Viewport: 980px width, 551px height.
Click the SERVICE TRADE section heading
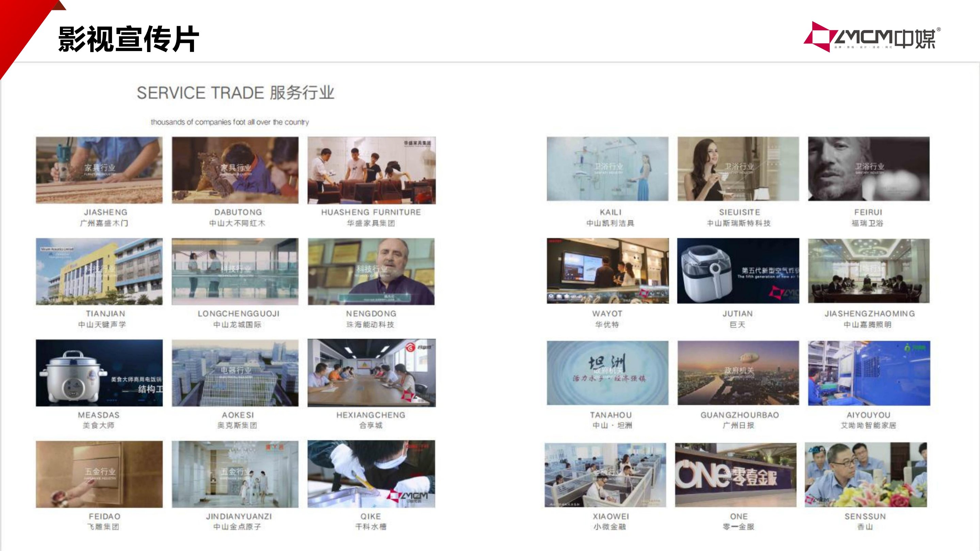[235, 93]
